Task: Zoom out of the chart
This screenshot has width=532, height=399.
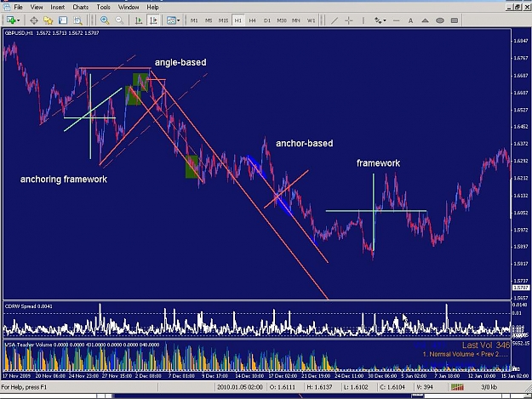Action: [119, 20]
